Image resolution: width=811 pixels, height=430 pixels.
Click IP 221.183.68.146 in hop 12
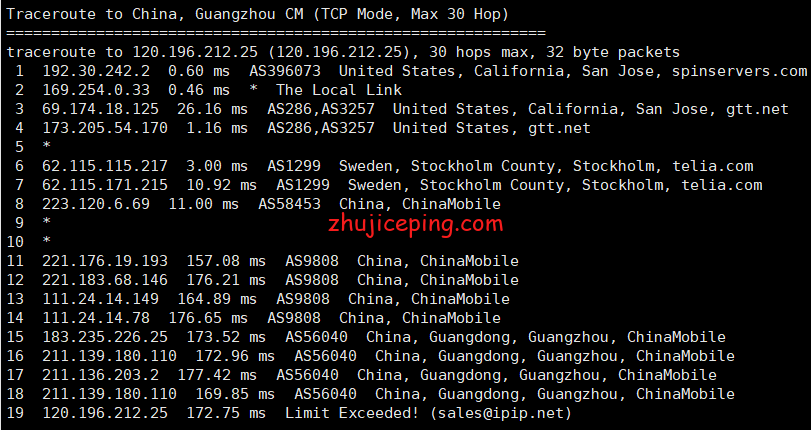pos(105,280)
